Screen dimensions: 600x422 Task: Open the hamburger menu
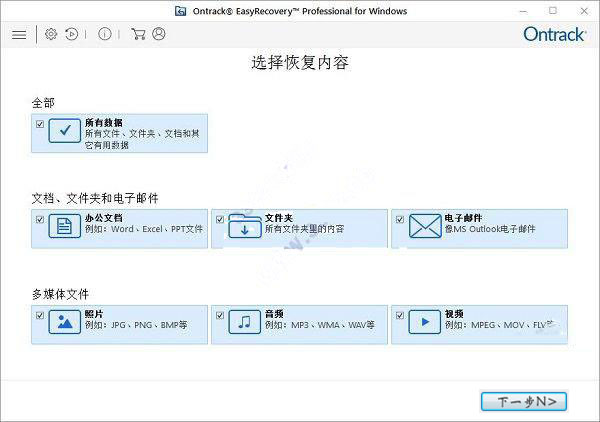[19, 34]
